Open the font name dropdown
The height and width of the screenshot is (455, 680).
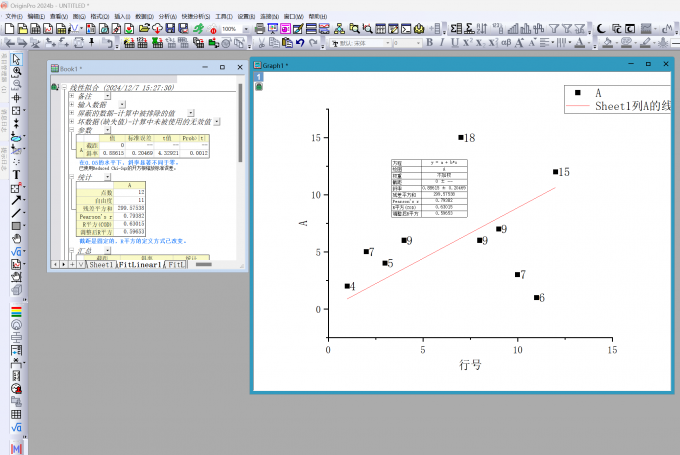(x=387, y=43)
